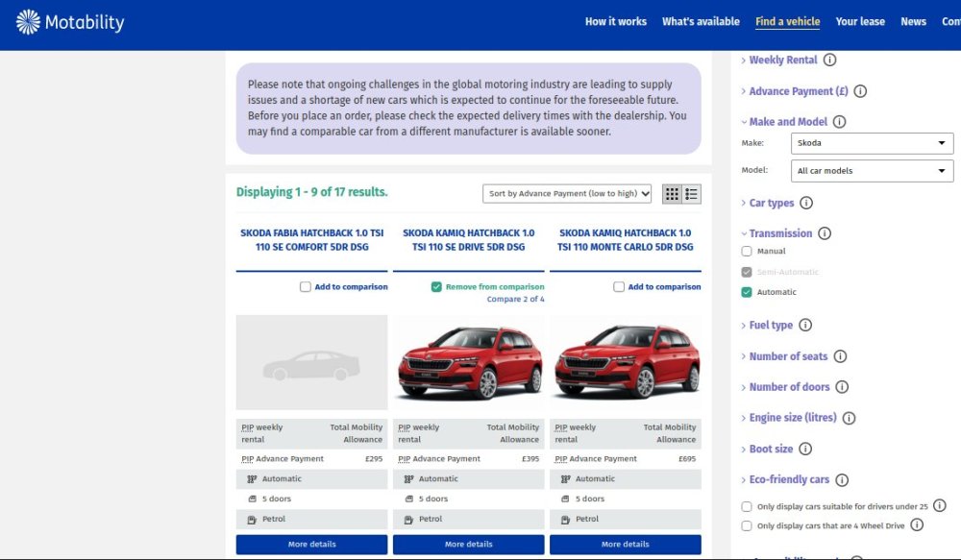Open the Compare 2 of 4 link
Image resolution: width=961 pixels, height=560 pixels.
515,299
